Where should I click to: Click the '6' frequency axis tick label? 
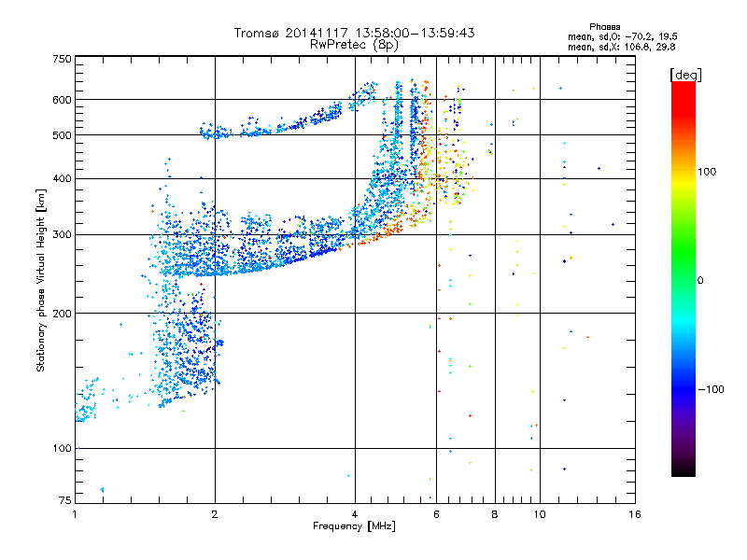tap(436, 514)
